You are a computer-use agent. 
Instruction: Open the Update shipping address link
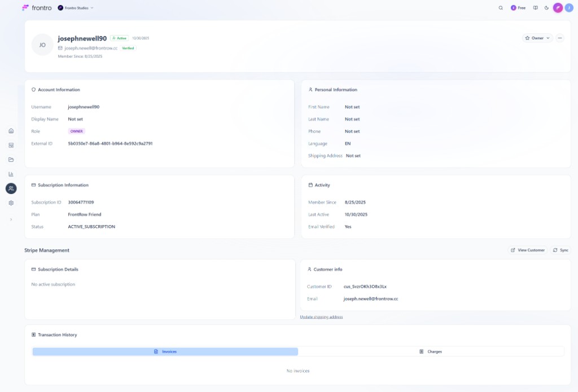point(322,316)
